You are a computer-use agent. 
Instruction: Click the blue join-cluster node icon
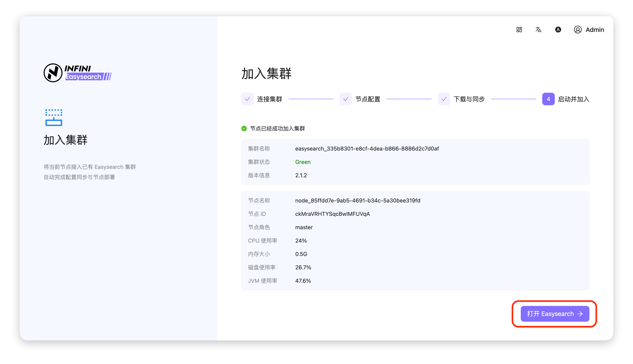point(54,117)
